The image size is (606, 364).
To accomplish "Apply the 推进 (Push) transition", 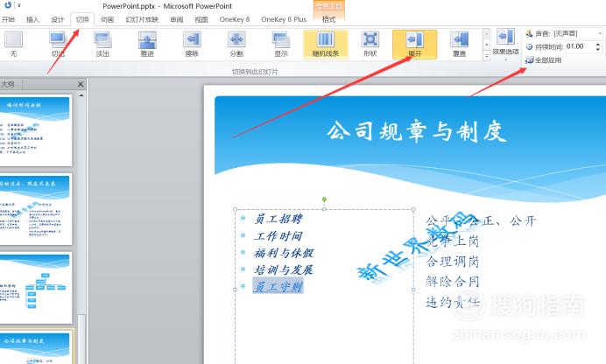I will pos(147,45).
